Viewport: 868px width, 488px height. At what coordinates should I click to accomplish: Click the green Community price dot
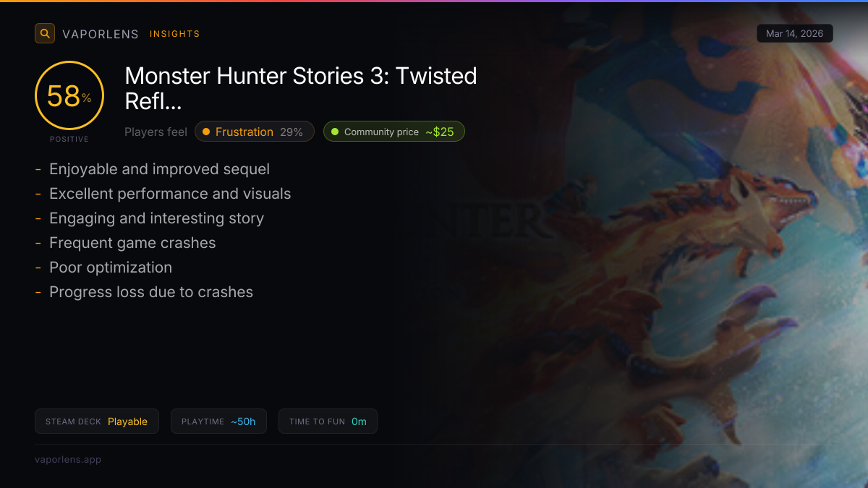point(335,132)
